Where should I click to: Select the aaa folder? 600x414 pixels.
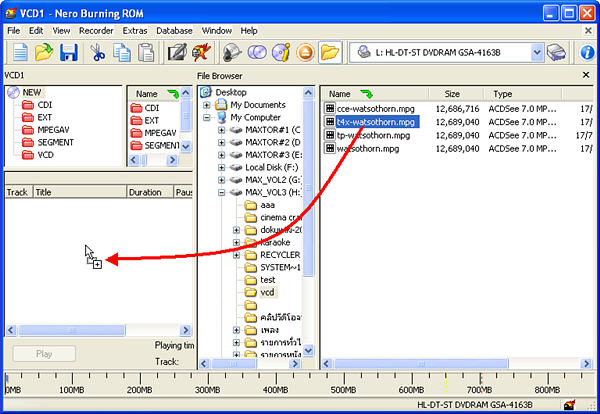pyautogui.click(x=267, y=205)
